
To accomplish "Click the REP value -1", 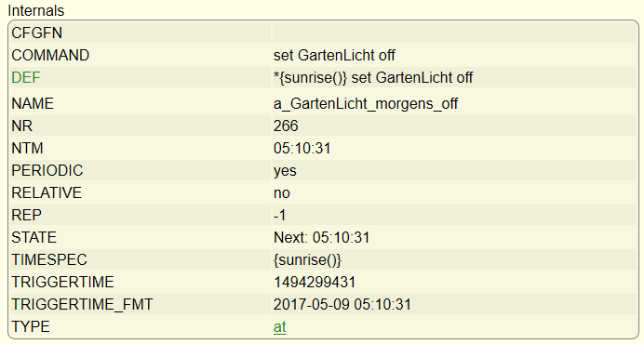I will (x=280, y=215).
